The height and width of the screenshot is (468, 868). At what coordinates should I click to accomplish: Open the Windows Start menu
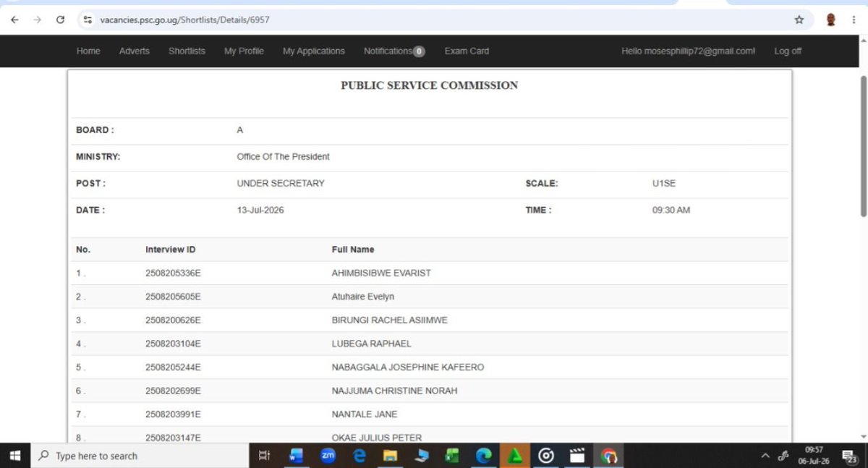click(x=14, y=456)
